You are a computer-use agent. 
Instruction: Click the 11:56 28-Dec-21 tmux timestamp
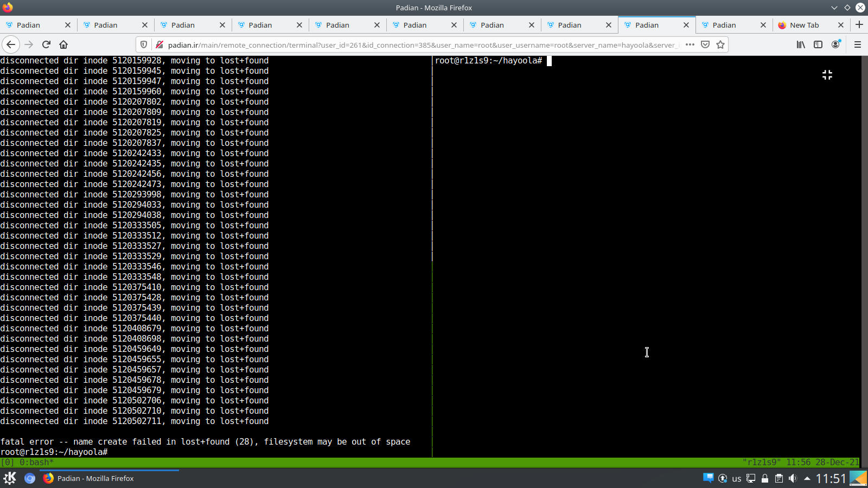823,463
